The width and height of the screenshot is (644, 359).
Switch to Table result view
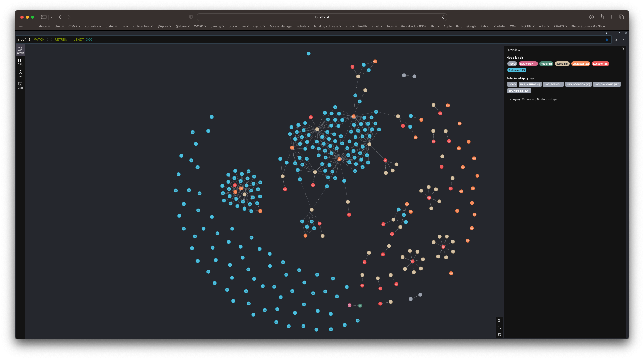pos(20,62)
